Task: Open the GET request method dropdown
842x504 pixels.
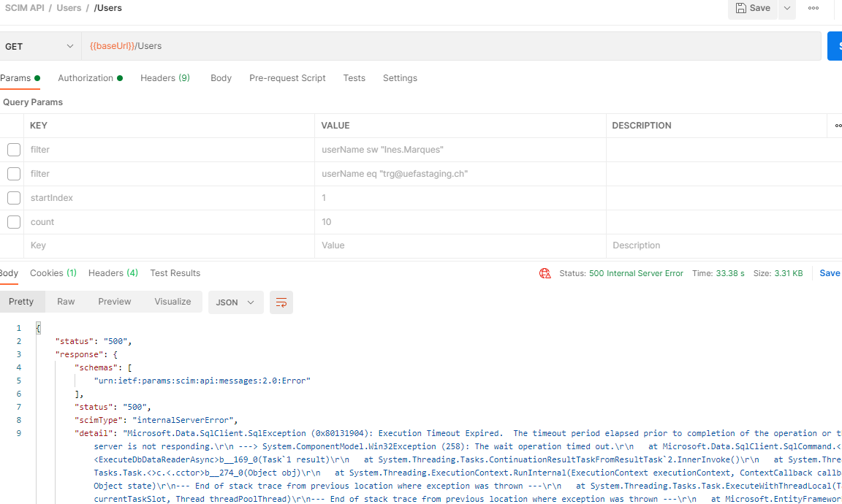Action: pyautogui.click(x=40, y=45)
